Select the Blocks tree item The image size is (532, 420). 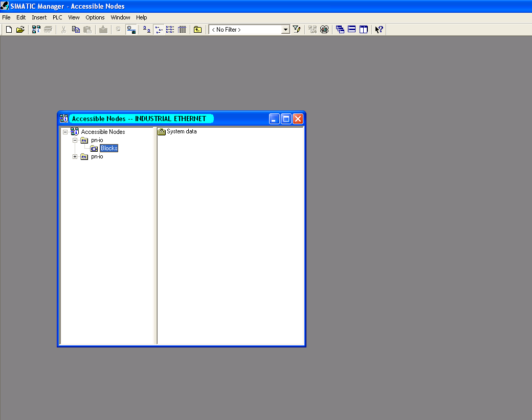(x=109, y=148)
